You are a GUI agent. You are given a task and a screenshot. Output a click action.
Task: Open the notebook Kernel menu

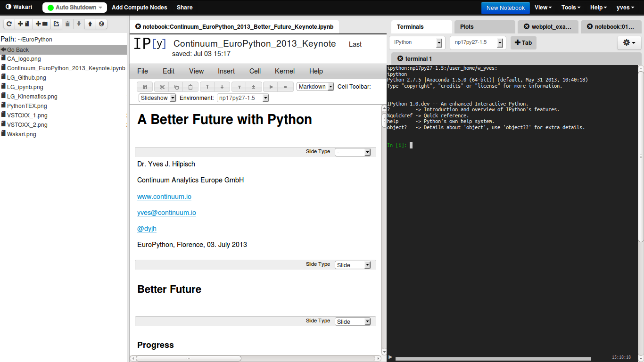285,71
